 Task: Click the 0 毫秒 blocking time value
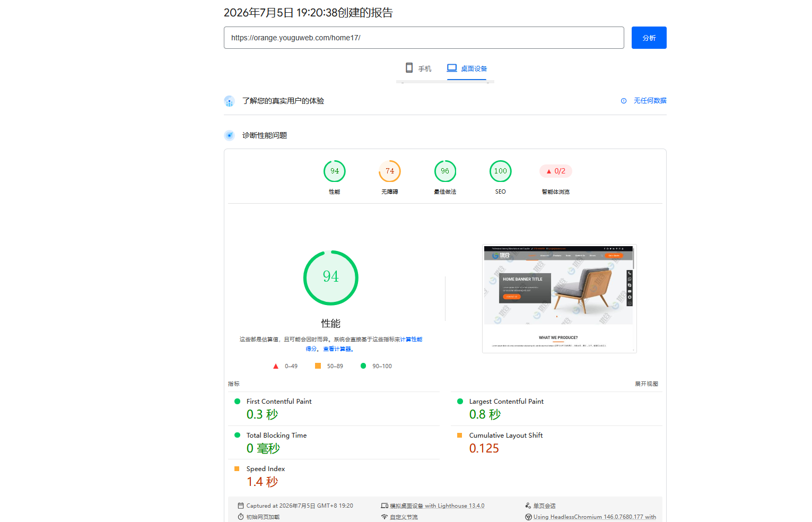[263, 448]
